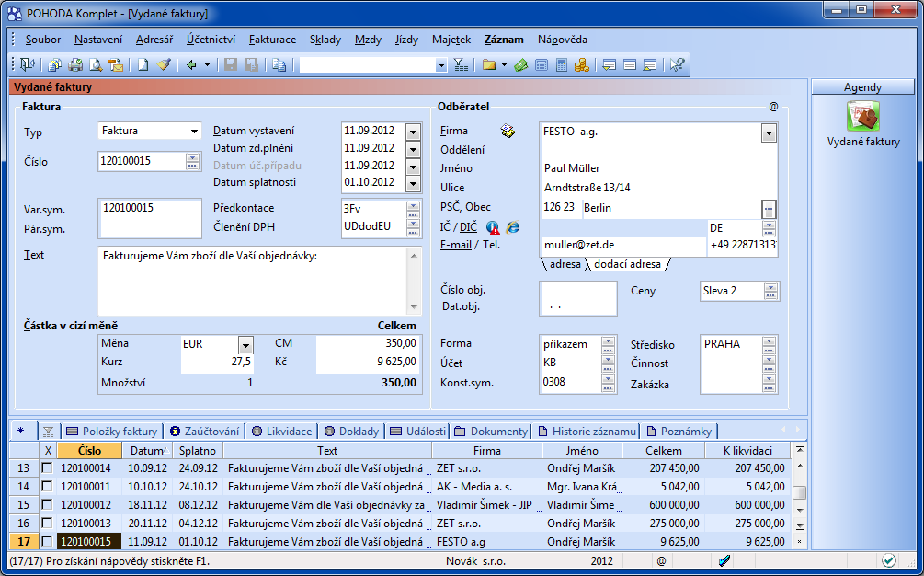Click the copy documents icon in toolbar
This screenshot has height=576, width=924.
(x=279, y=64)
